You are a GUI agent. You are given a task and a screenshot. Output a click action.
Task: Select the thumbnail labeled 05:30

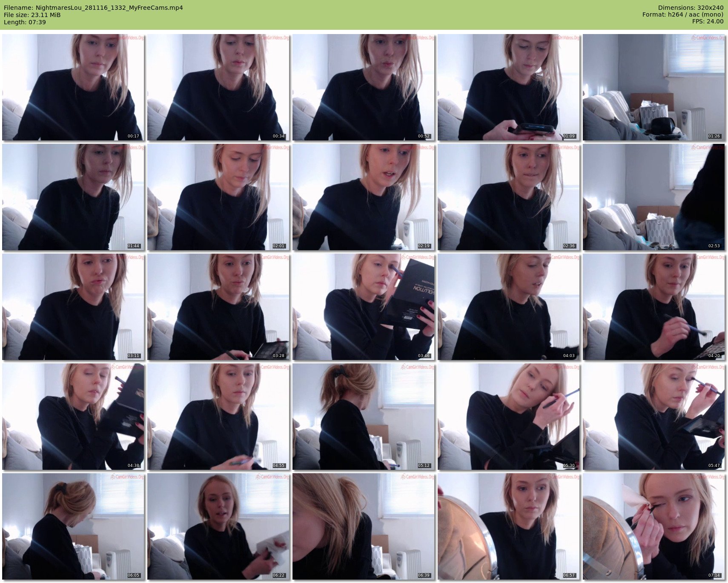pyautogui.click(x=508, y=417)
